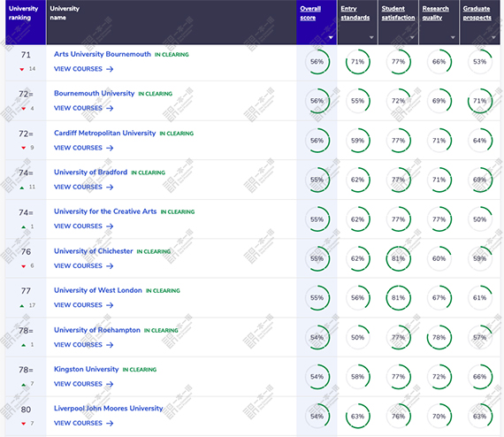Viewport: 504px width, 437px height.
Task: Click 63% entry standards for Liverpool John Moores
Action: pos(358,416)
